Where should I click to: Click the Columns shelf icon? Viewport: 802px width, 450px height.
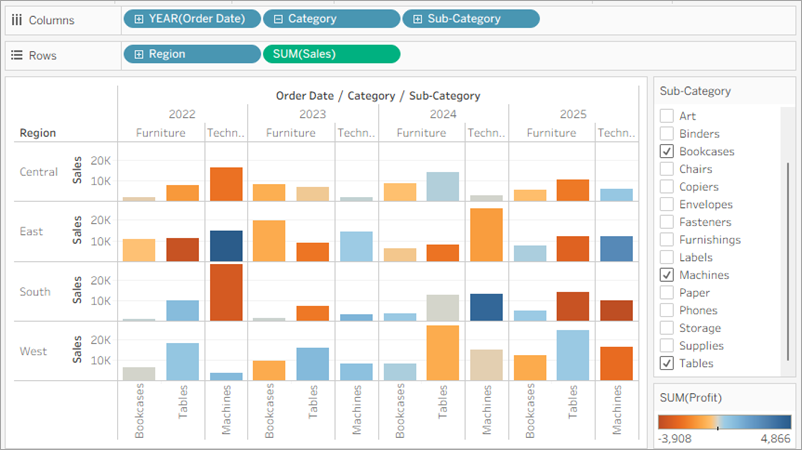click(15, 19)
